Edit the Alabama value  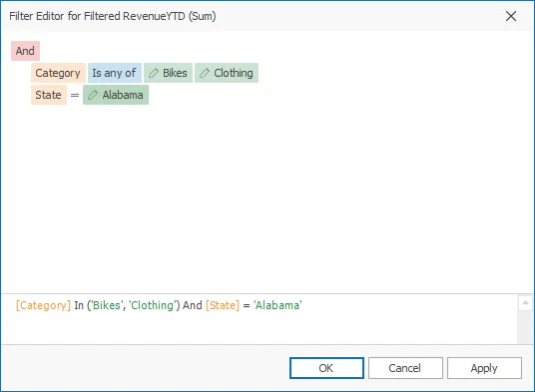point(116,95)
